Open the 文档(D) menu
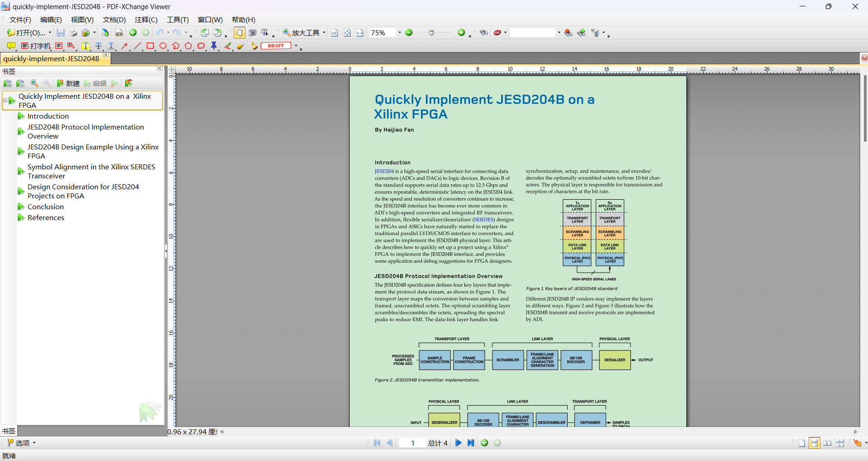This screenshot has height=461, width=868. click(114, 20)
